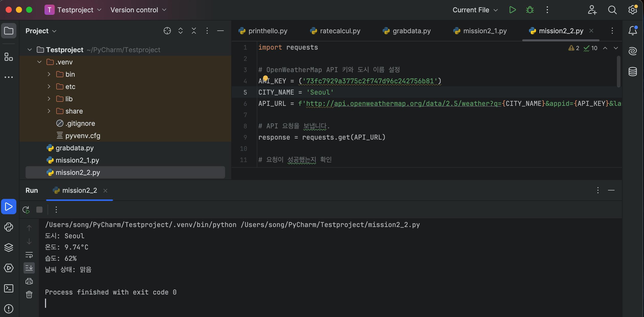Open the Python Packages layers icon
This screenshot has height=317, width=644.
click(x=9, y=247)
